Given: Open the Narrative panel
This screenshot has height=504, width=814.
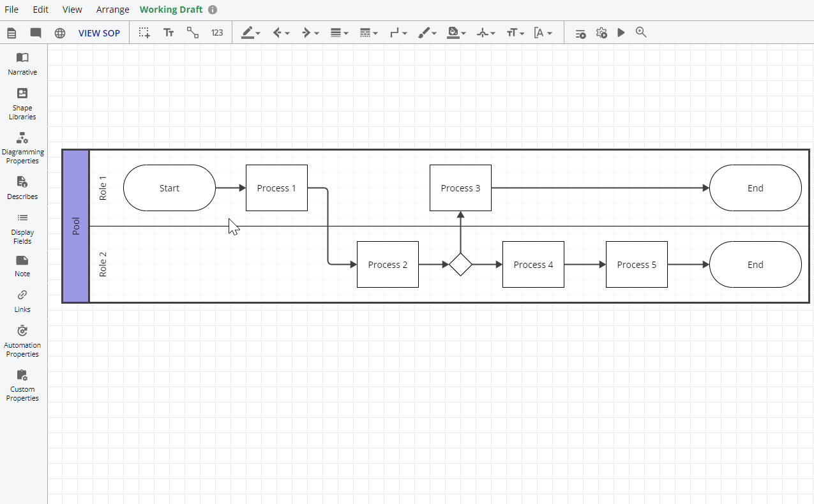Looking at the screenshot, I should [22, 63].
